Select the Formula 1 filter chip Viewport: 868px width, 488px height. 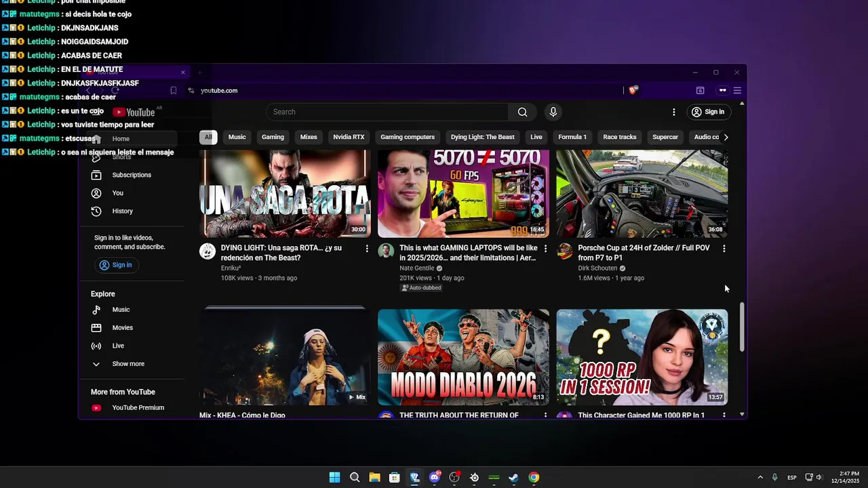(572, 137)
